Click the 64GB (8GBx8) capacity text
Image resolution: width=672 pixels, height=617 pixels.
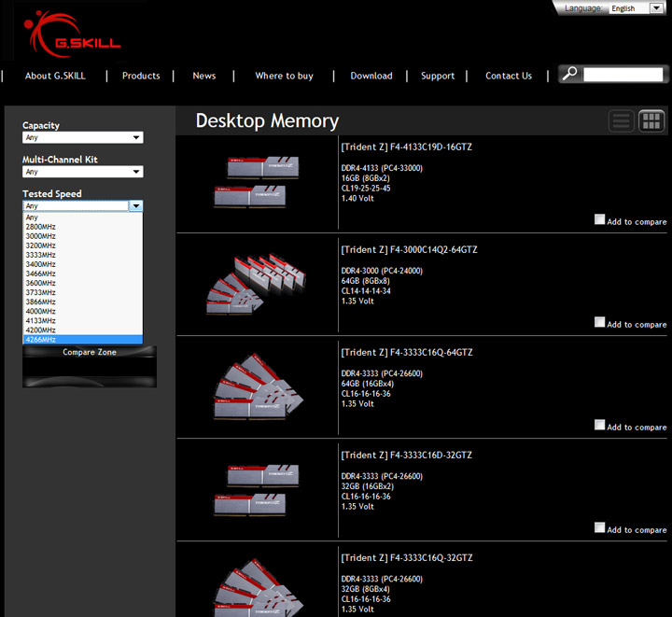[x=366, y=281]
